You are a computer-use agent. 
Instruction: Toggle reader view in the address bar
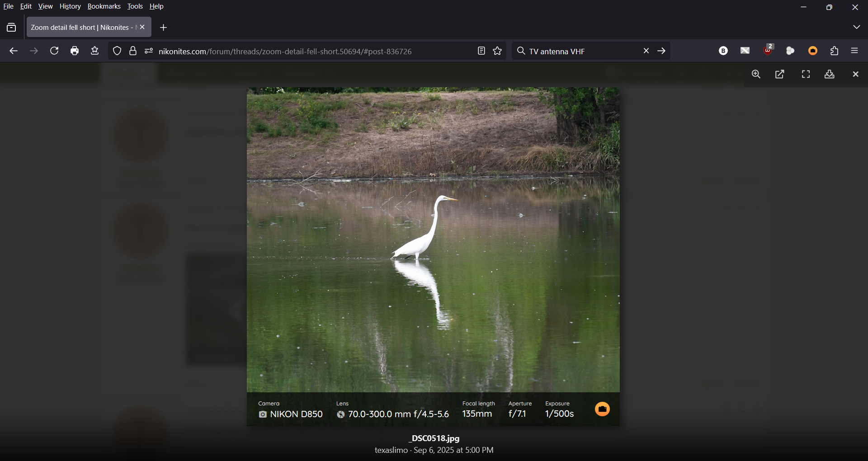pos(481,51)
